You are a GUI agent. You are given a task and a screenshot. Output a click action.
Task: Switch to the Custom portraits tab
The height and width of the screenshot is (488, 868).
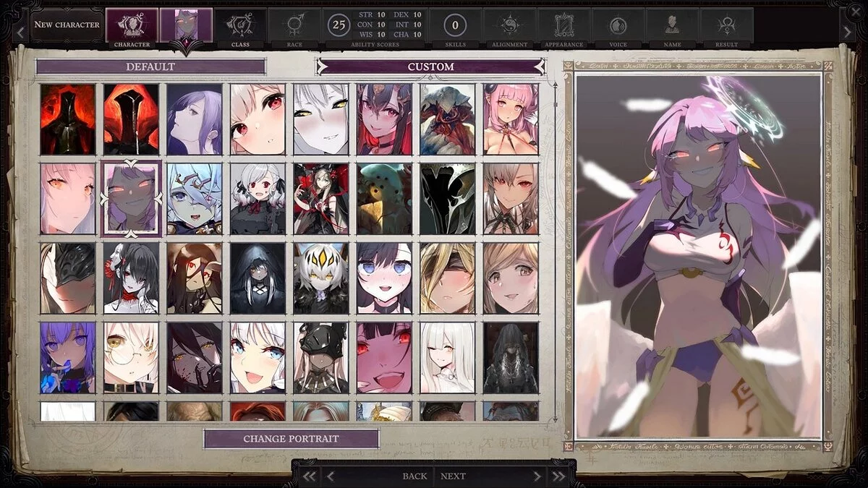(x=430, y=67)
